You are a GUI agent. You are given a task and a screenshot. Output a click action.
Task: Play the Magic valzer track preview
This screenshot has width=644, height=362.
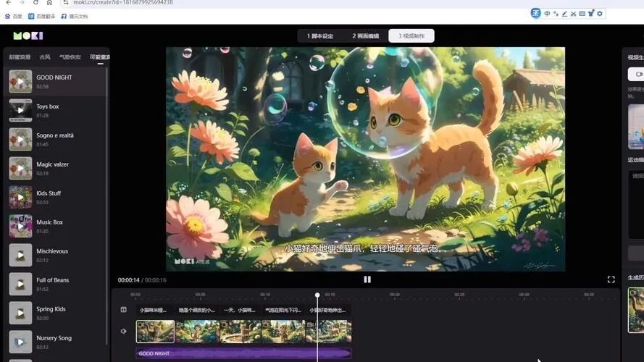click(x=20, y=168)
